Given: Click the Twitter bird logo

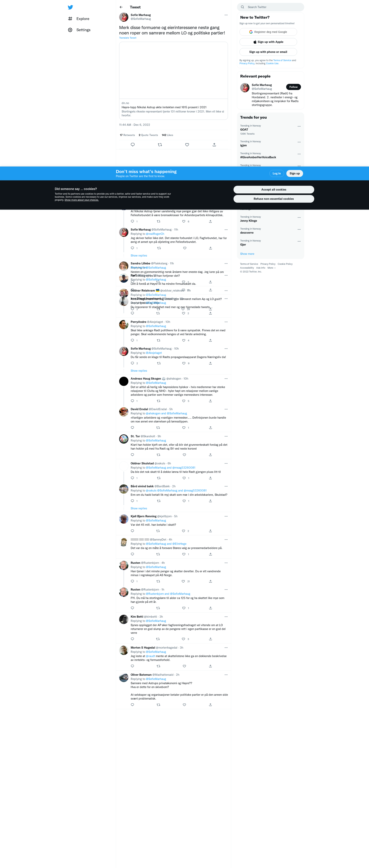Looking at the screenshot, I should pos(70,7).
